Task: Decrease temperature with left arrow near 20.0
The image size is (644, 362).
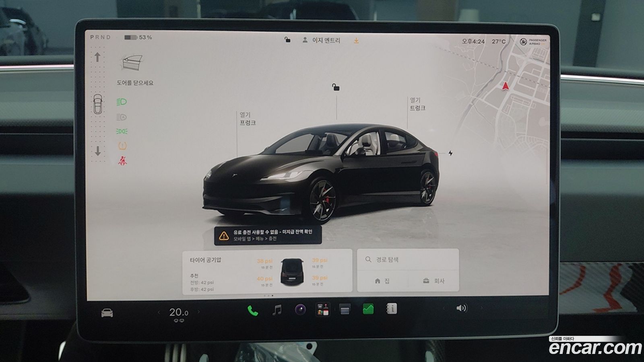Action: [159, 312]
